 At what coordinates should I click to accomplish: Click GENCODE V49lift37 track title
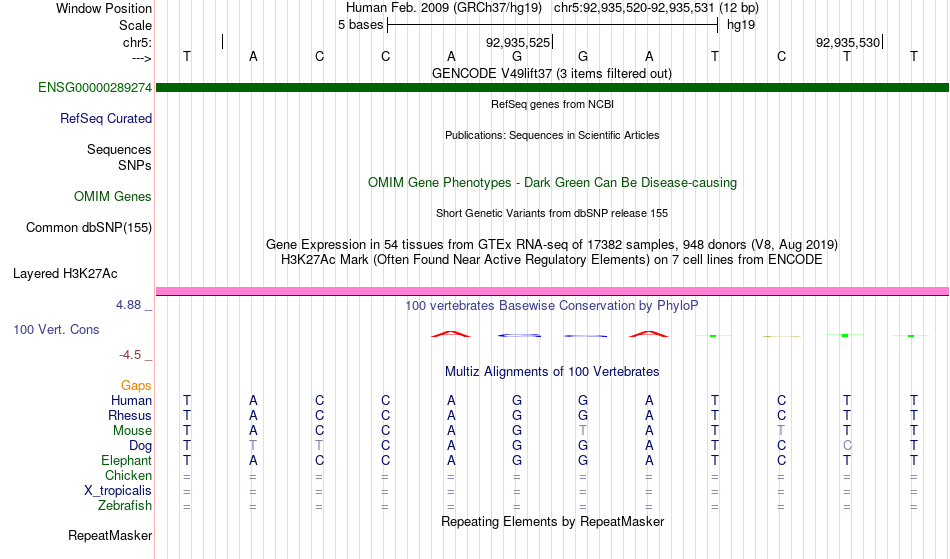pos(551,73)
